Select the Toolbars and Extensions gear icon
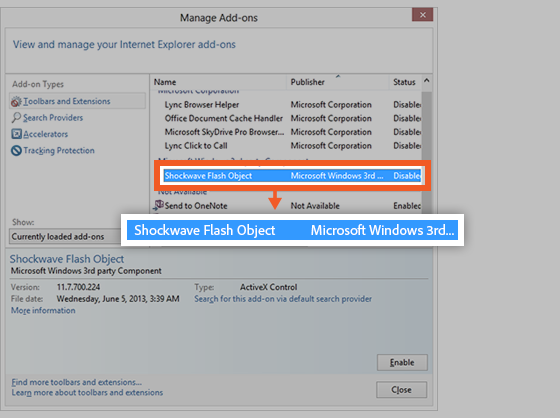 point(16,101)
